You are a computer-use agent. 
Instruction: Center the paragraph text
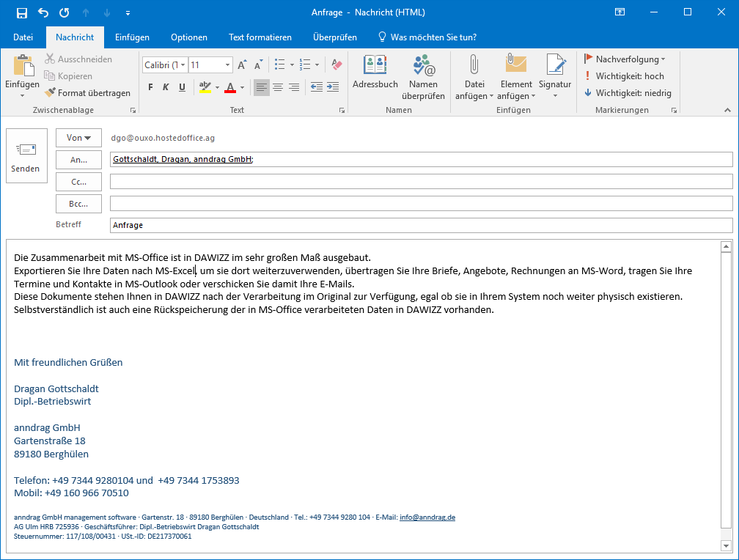click(278, 87)
